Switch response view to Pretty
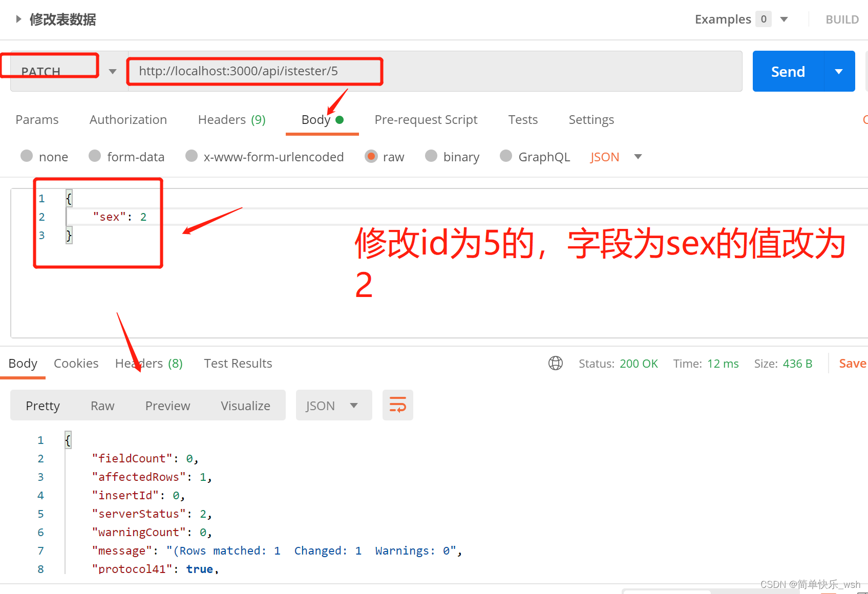 [43, 406]
